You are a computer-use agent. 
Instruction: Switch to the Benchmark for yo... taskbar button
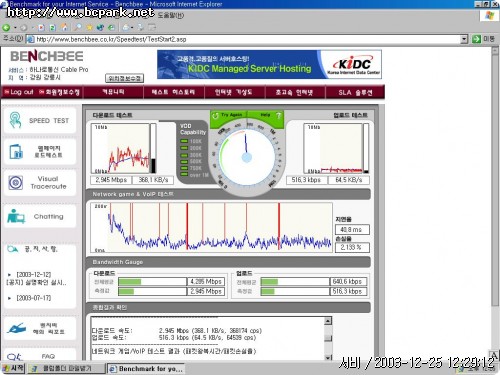(x=146, y=369)
